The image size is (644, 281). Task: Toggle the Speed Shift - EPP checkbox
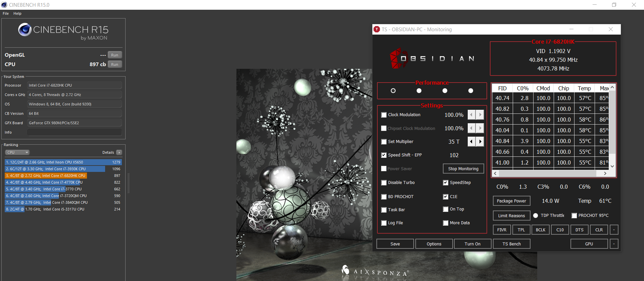[x=384, y=155]
